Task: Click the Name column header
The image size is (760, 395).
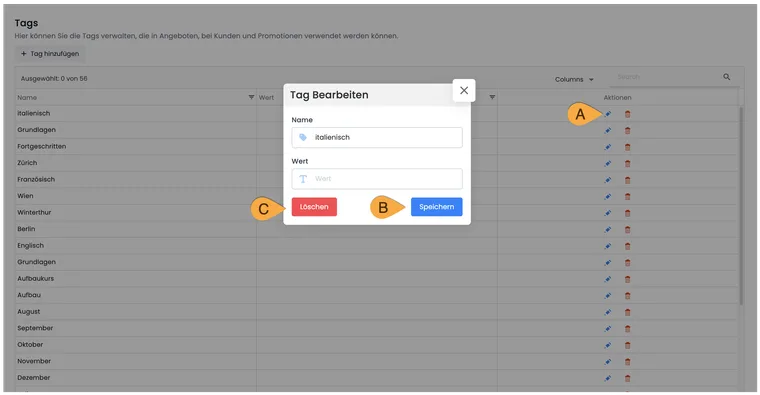Action: tap(27, 97)
